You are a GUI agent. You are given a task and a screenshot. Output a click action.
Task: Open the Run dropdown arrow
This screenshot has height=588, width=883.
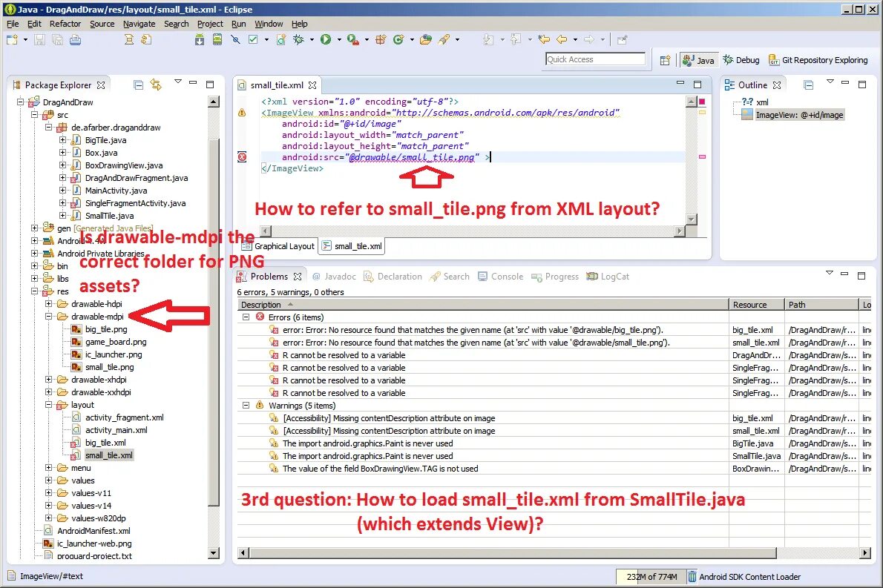tap(338, 39)
